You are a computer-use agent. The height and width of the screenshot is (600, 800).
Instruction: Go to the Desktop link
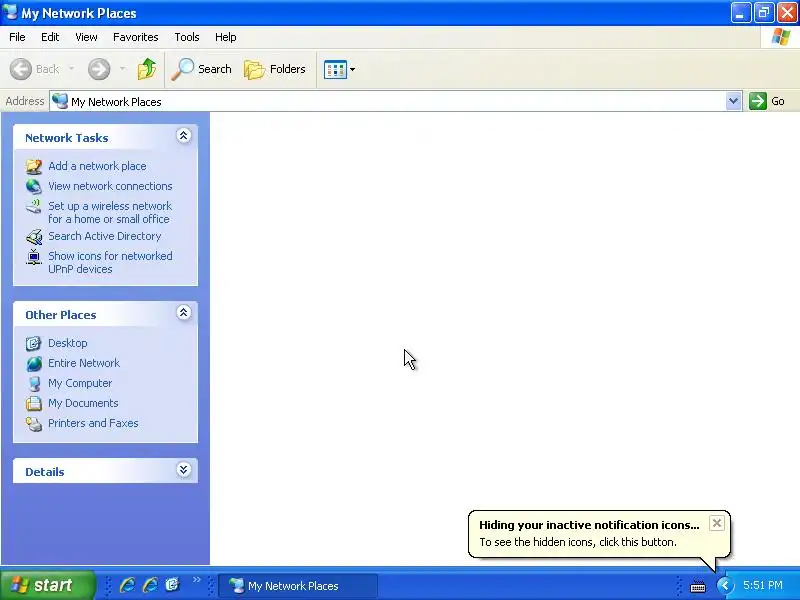pos(67,343)
